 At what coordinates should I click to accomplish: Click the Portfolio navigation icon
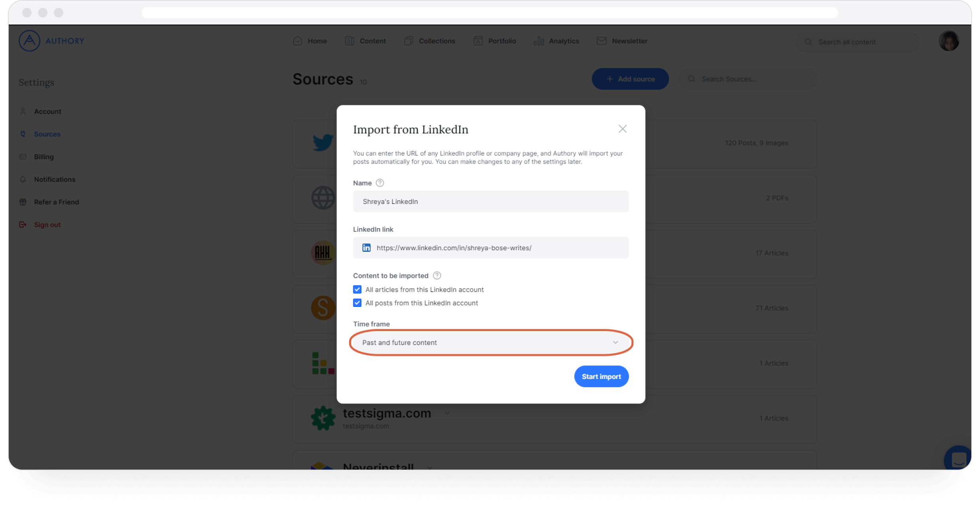point(479,41)
